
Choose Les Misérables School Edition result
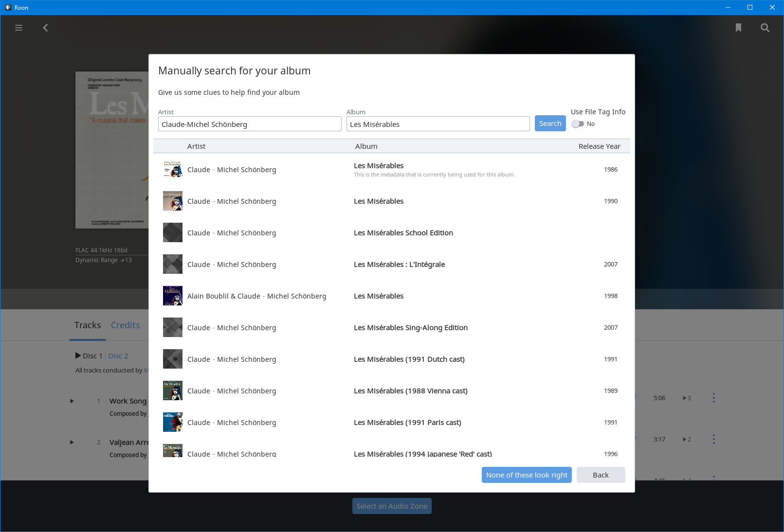coord(392,232)
